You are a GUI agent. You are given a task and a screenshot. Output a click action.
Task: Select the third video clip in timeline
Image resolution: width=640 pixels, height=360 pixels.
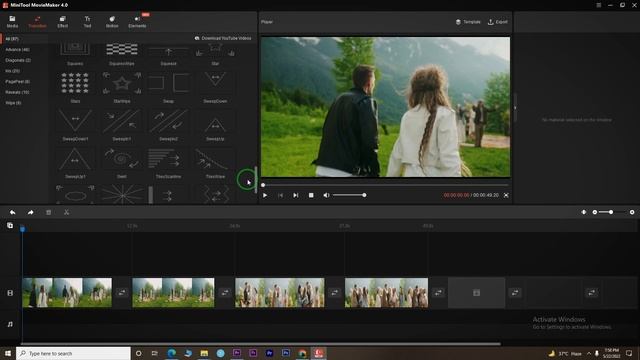point(280,293)
